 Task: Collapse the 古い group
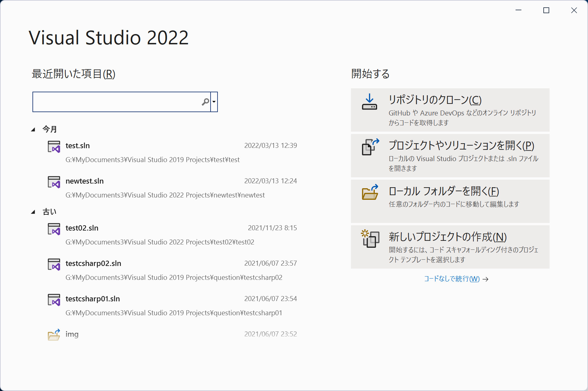[x=33, y=212]
